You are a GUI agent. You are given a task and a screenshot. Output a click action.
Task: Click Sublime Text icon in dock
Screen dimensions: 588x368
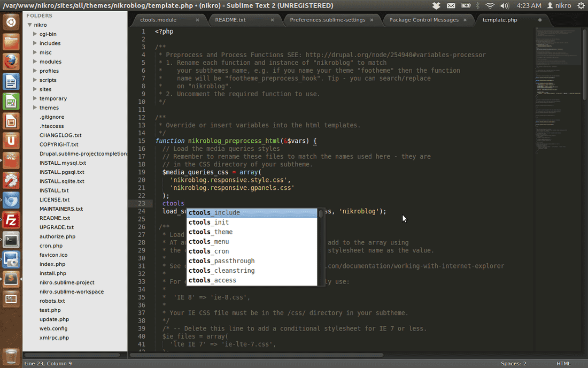click(x=11, y=279)
